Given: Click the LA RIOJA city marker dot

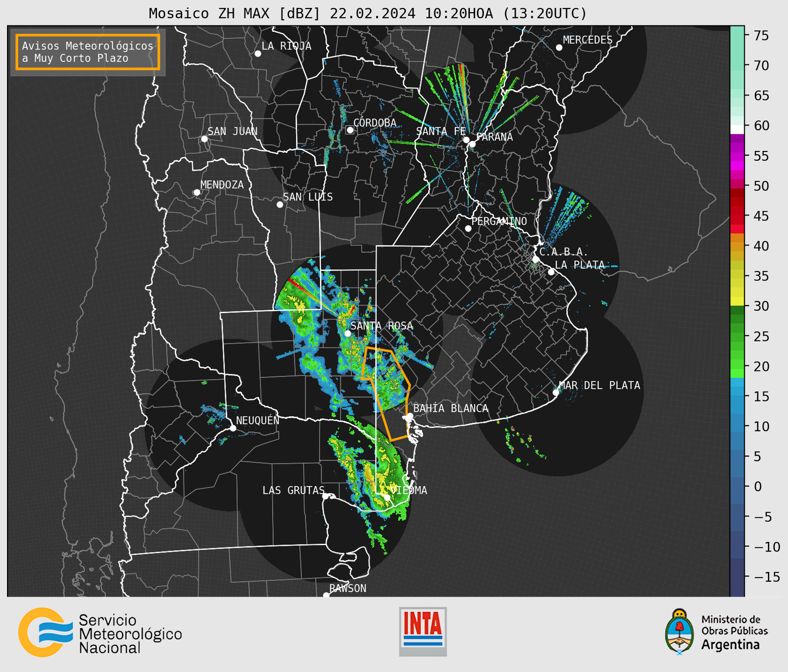Looking at the screenshot, I should click(x=258, y=54).
